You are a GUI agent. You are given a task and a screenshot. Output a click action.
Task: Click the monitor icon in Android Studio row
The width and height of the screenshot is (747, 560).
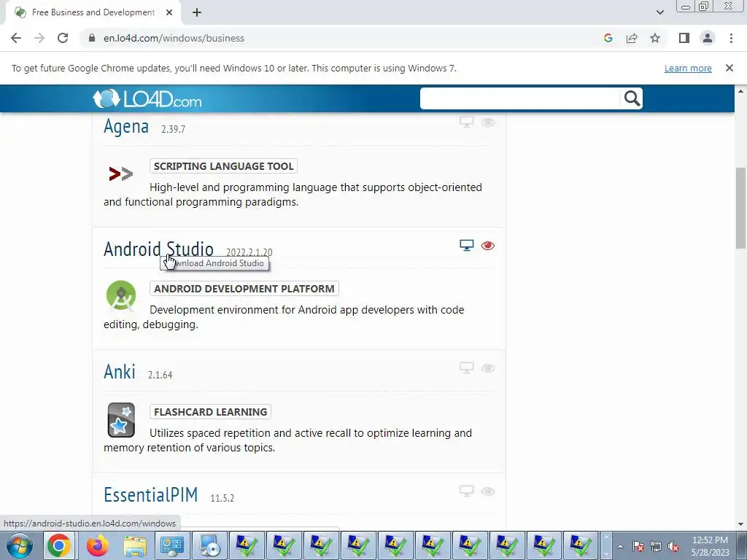[466, 245]
